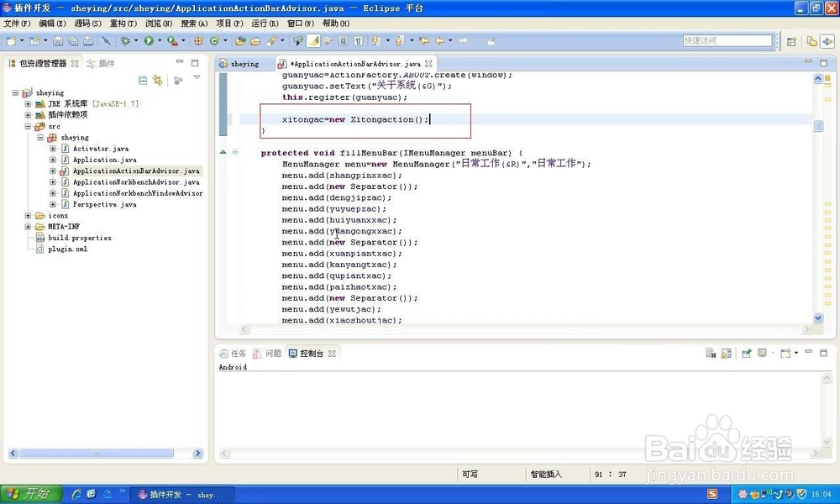Open 帮助(H) menu
Screen dimensions: 840x504
(x=336, y=24)
